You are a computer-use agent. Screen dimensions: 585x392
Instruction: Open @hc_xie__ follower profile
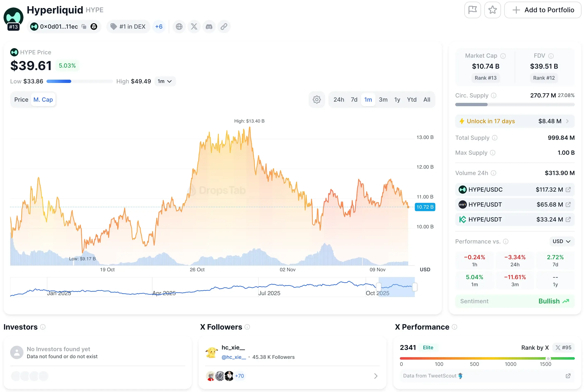tap(233, 357)
